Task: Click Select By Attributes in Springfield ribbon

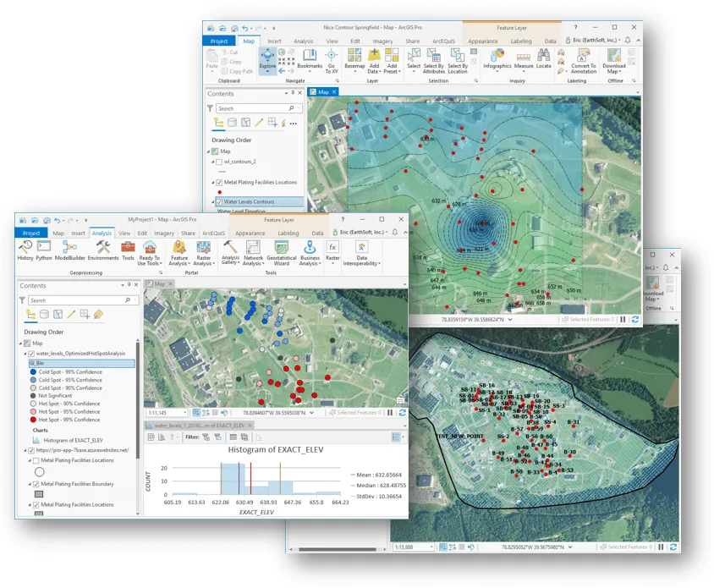Action: click(x=433, y=61)
